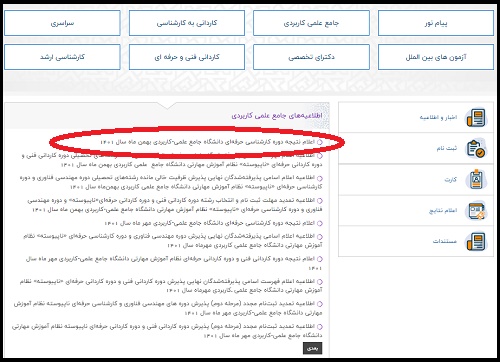Screen dimensions: 500x362
Task: Open اعلام نتایج sidebar menu item
Action: (x=416, y=210)
